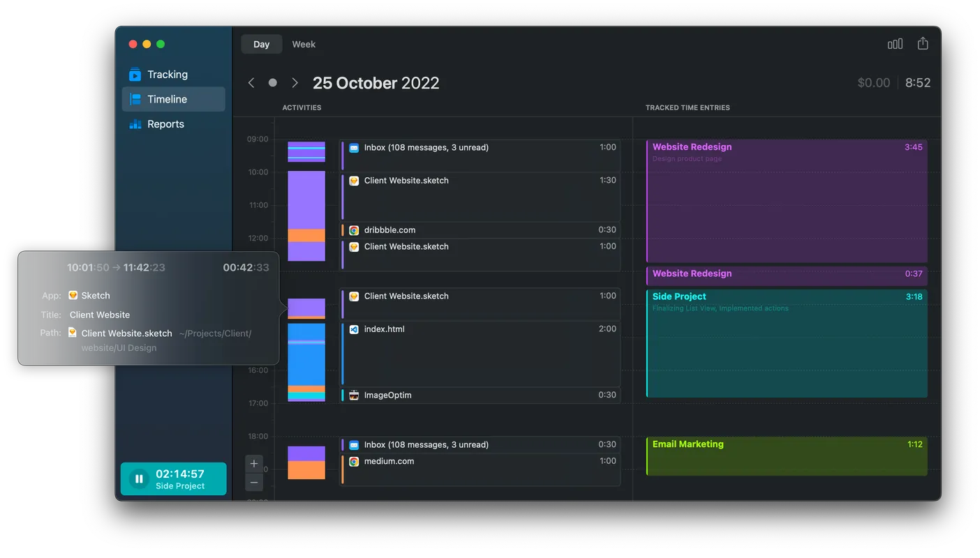Viewport: 980px width, 558px height.
Task: Open the Side Project tracked entry
Action: point(787,344)
